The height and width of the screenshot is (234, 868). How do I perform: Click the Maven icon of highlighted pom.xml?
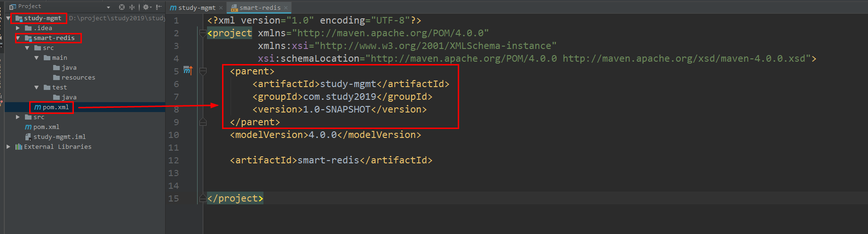coord(38,107)
